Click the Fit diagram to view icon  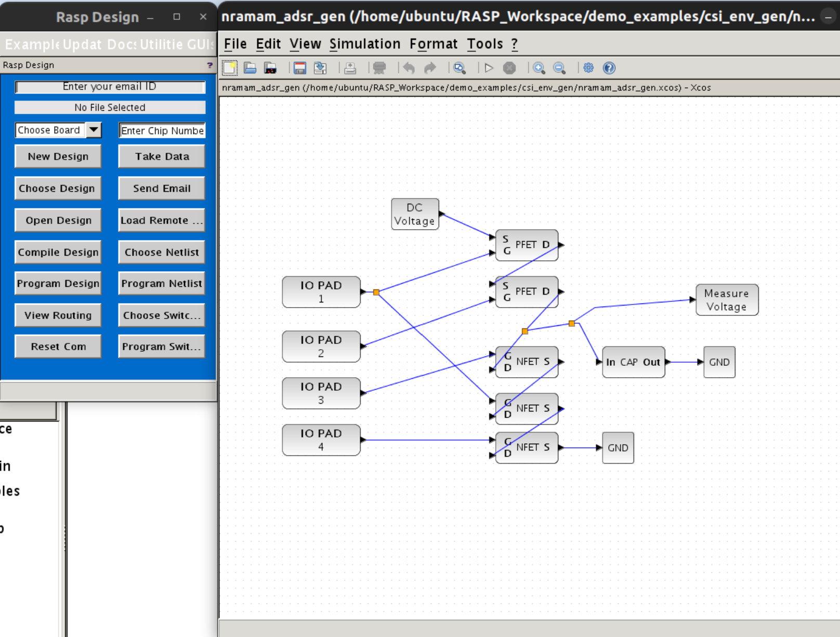[460, 68]
